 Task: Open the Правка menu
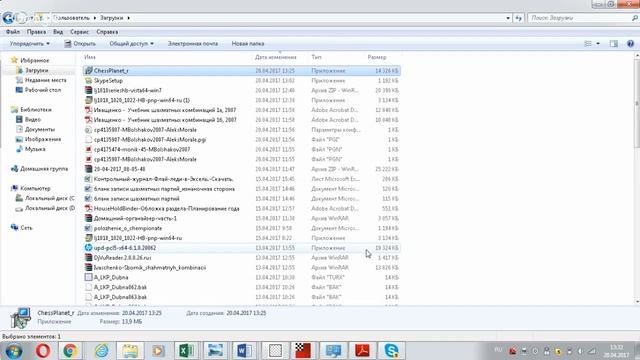click(x=36, y=32)
